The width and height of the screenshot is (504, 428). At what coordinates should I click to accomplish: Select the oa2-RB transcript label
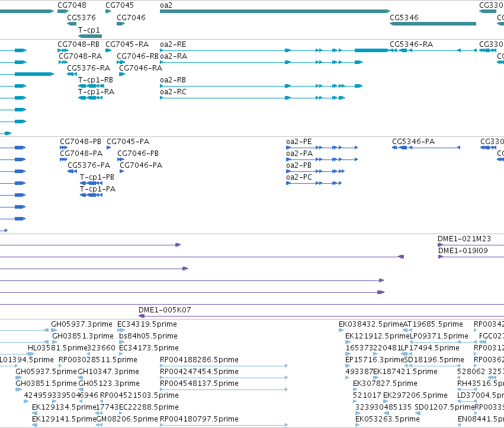[173, 80]
